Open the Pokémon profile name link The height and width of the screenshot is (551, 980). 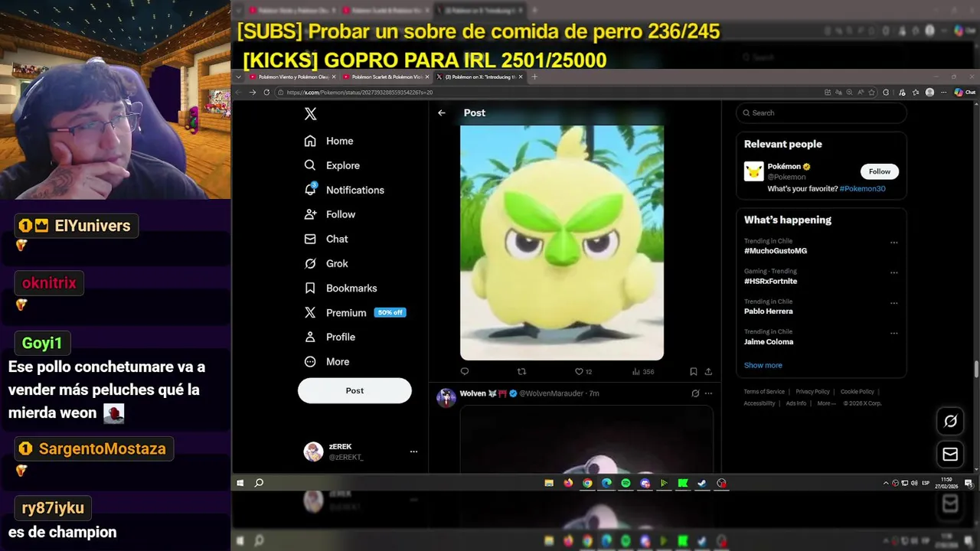(784, 166)
